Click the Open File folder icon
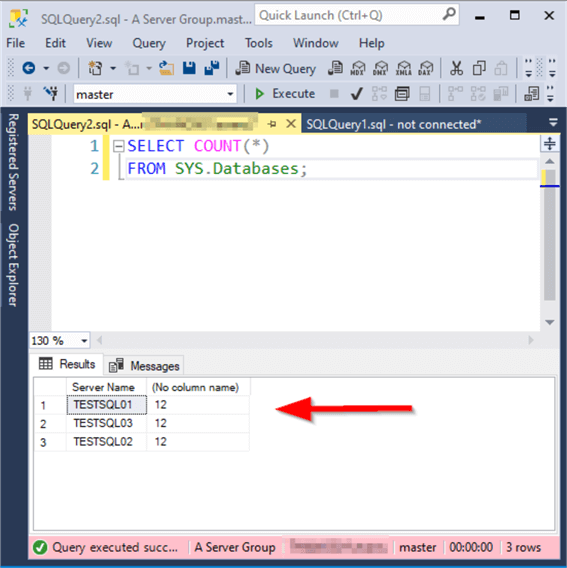The height and width of the screenshot is (568, 567). (166, 68)
